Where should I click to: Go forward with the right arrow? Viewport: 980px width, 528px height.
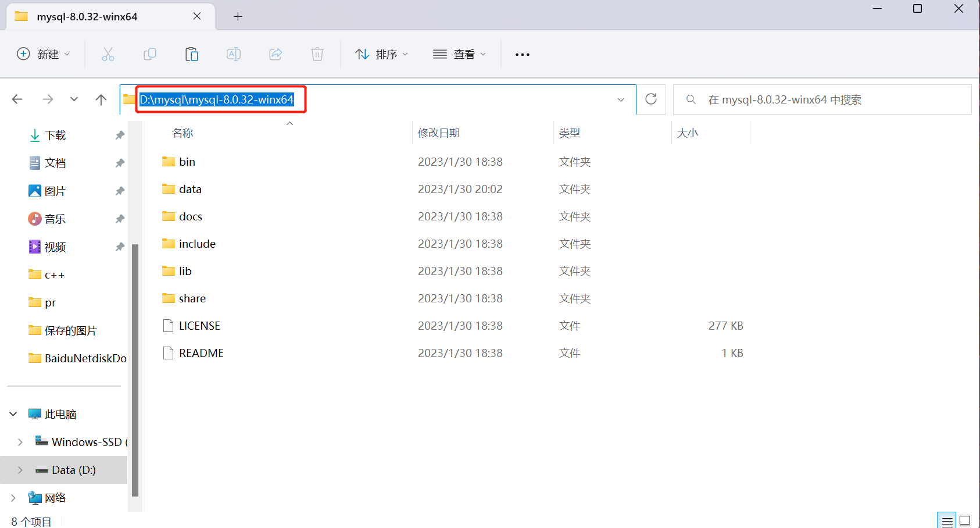tap(48, 99)
